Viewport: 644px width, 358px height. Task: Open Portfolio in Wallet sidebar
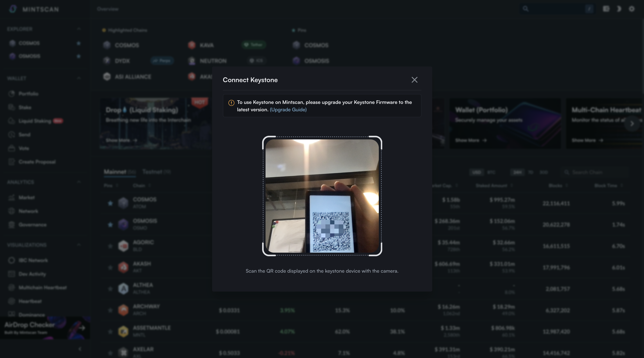[x=28, y=94]
